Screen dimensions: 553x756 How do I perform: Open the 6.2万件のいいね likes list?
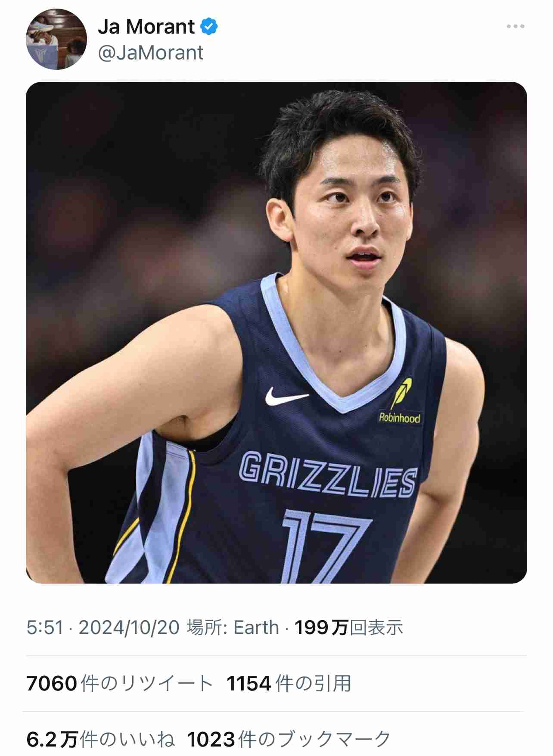click(x=101, y=740)
